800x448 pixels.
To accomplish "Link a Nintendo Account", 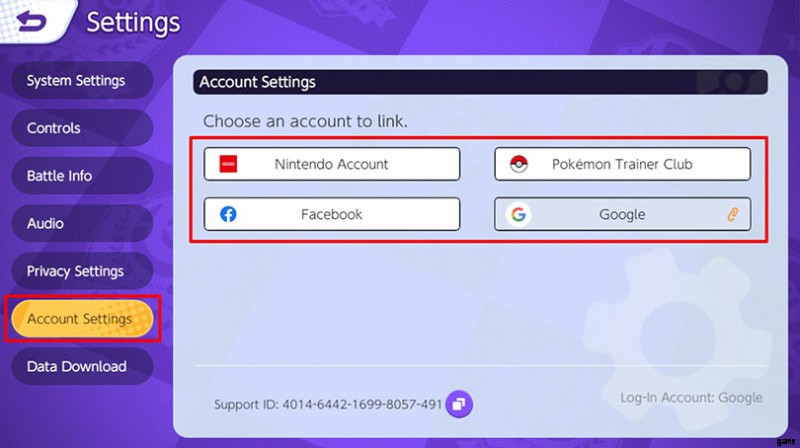I will 332,164.
